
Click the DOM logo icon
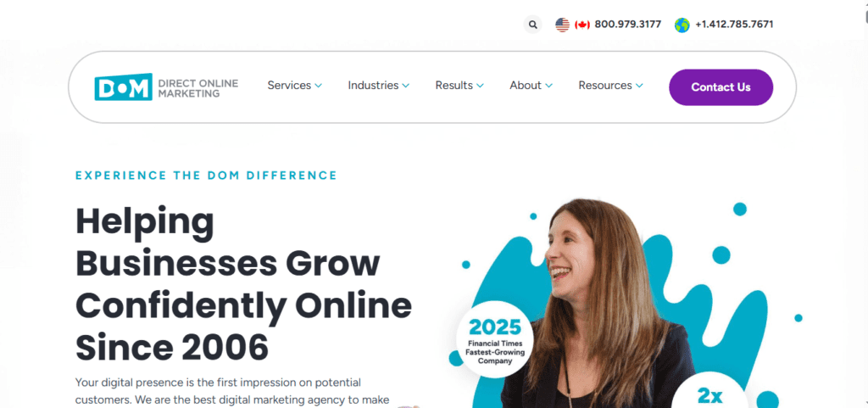click(124, 87)
